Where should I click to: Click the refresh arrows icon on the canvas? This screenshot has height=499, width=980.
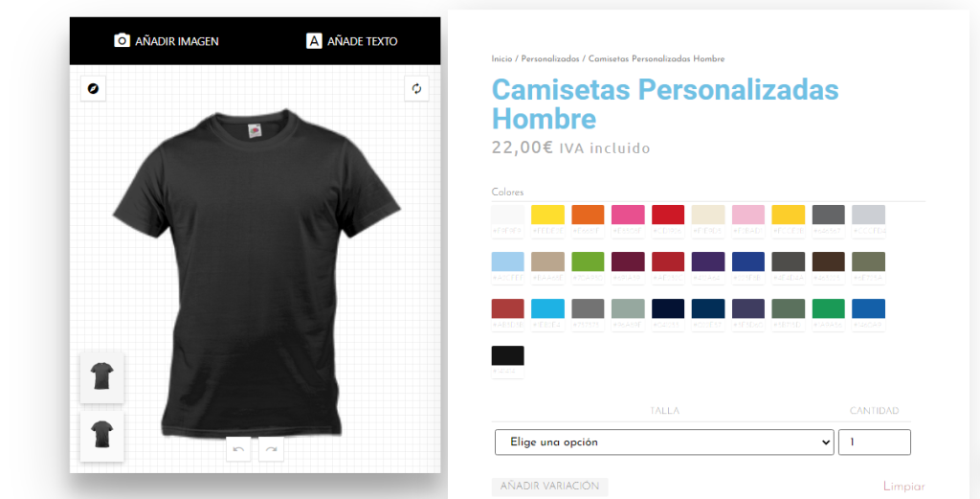click(x=417, y=89)
